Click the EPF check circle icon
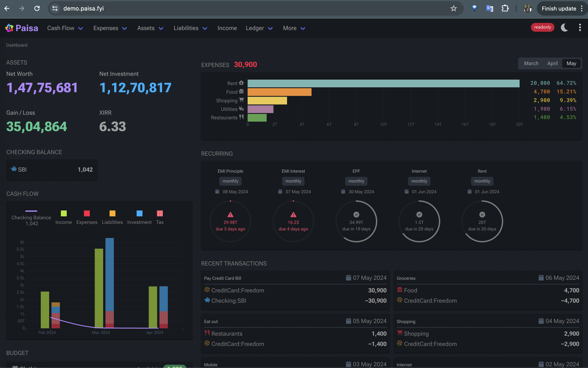This screenshot has height=368, width=588. pos(356,214)
